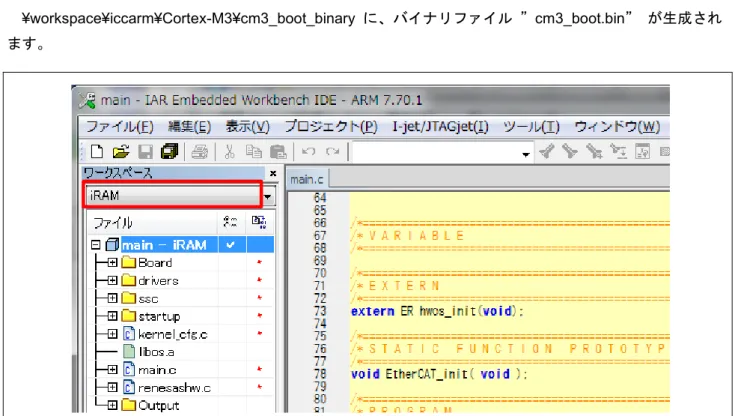Expand the startup folder node

point(112,316)
